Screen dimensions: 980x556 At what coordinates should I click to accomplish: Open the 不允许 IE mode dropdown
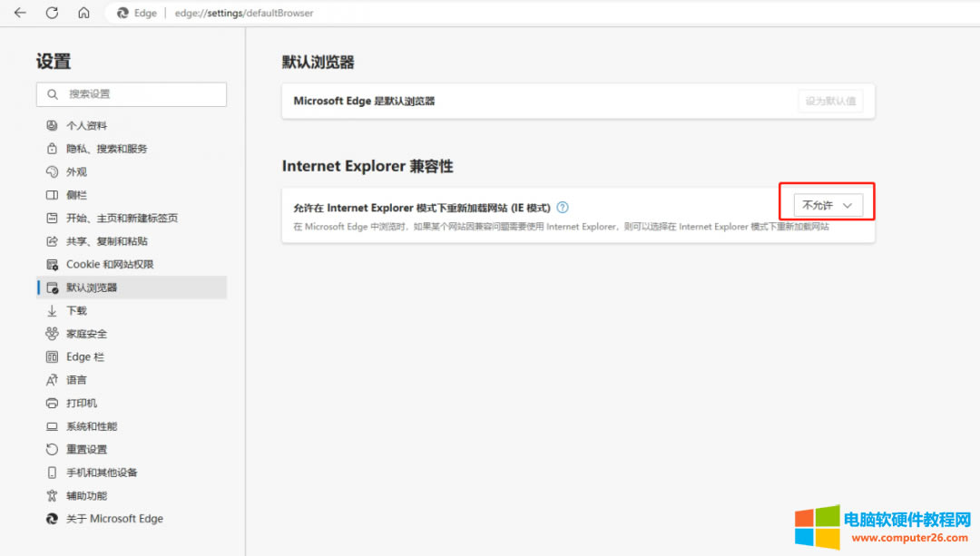click(x=828, y=205)
